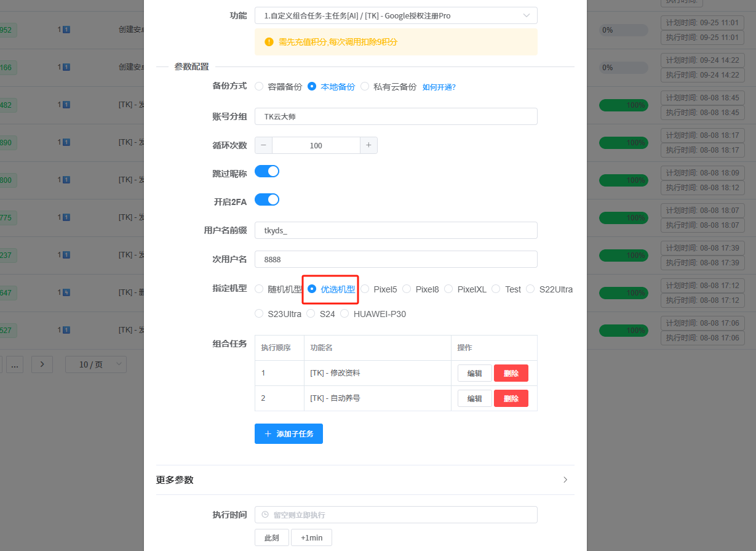756x551 pixels.
Task: Click the warning icon in the 积分 notice banner
Action: click(269, 42)
